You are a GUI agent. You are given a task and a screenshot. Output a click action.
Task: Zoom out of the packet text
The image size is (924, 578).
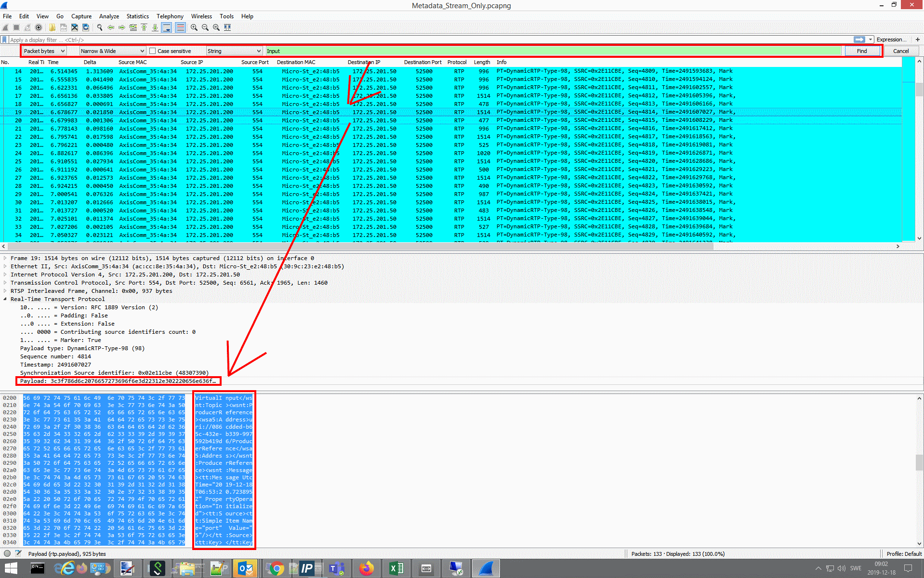[x=205, y=27]
